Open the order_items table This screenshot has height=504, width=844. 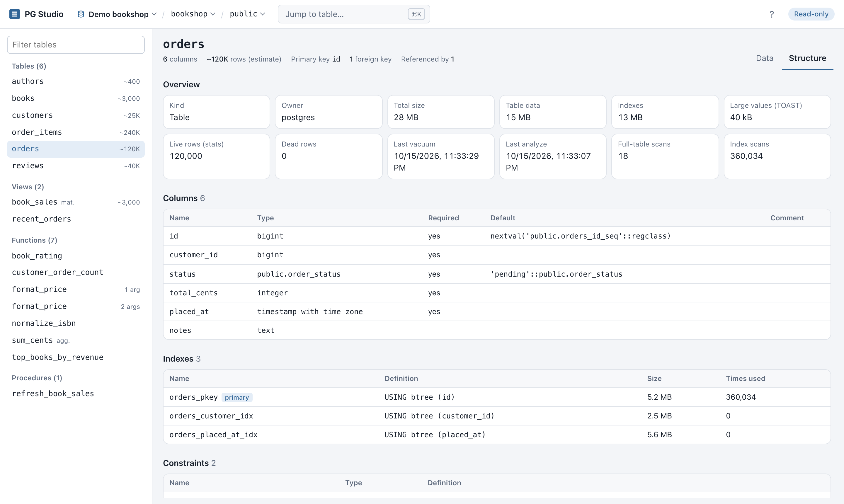tap(76, 132)
